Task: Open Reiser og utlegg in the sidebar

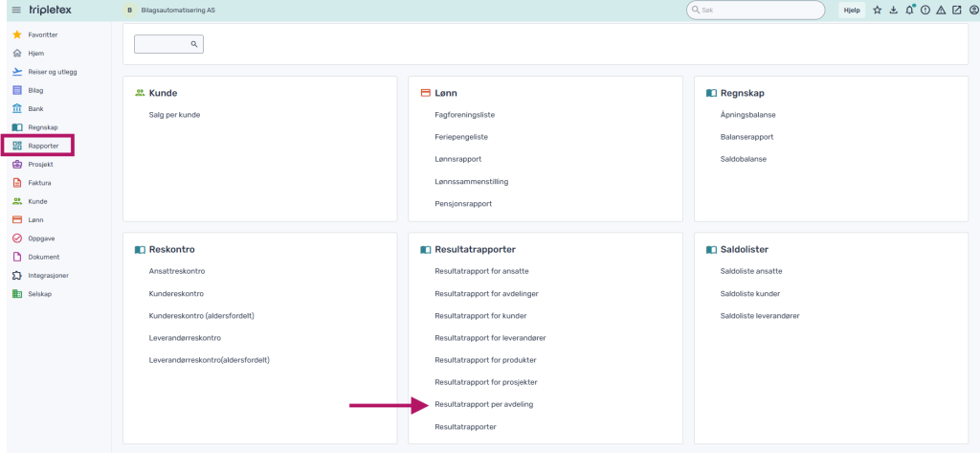Action: 53,72
